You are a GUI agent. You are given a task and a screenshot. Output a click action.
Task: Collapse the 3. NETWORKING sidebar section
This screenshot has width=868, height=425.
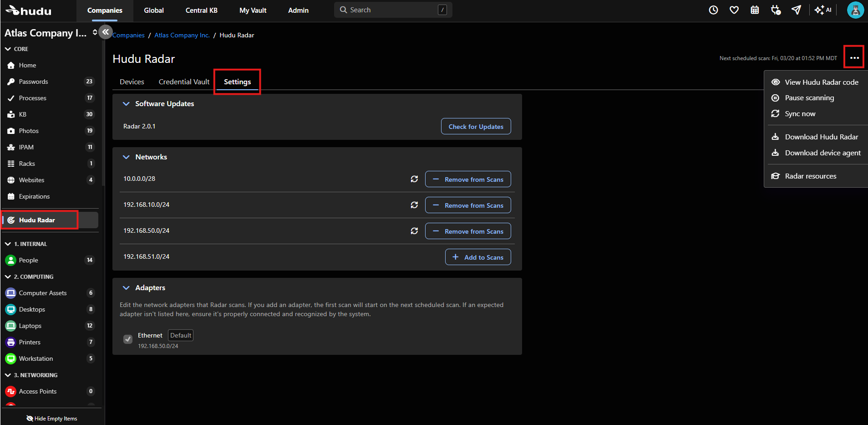click(x=31, y=375)
